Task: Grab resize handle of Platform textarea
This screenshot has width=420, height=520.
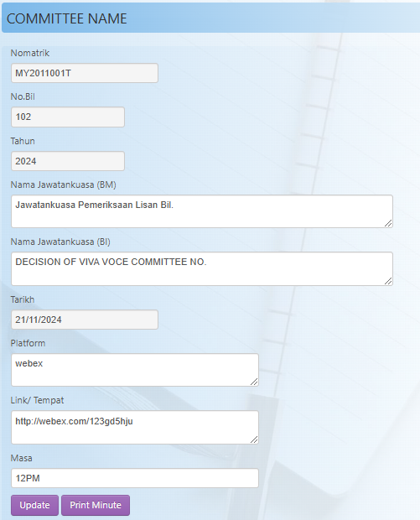Action: pos(254,382)
